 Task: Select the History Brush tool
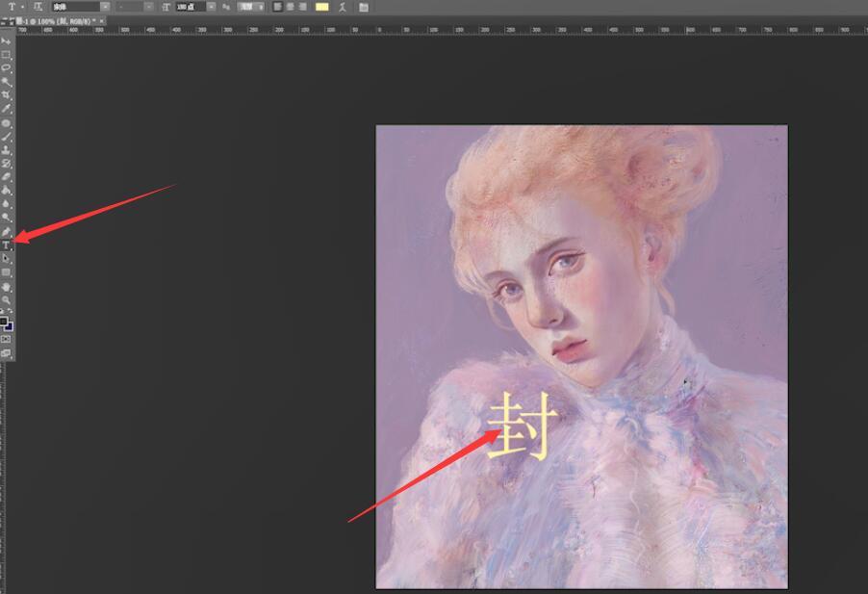point(6,164)
